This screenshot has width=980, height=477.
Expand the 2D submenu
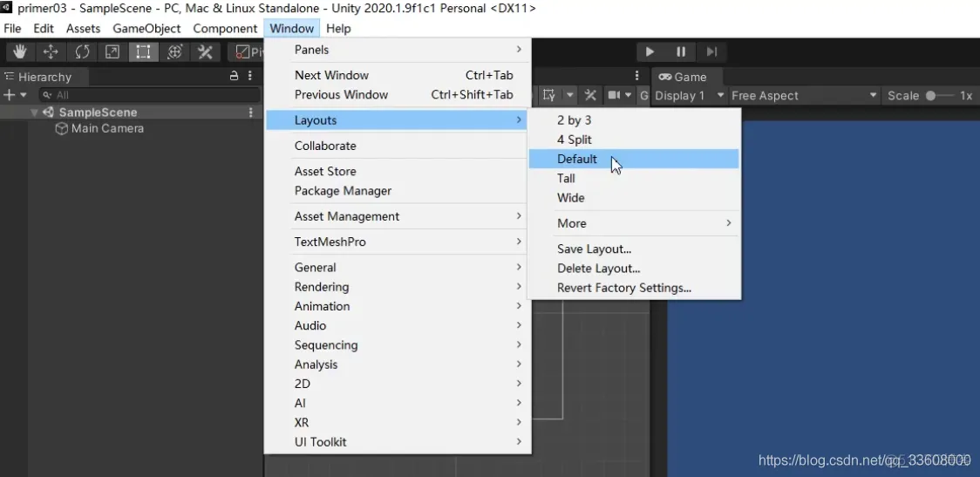[398, 384]
